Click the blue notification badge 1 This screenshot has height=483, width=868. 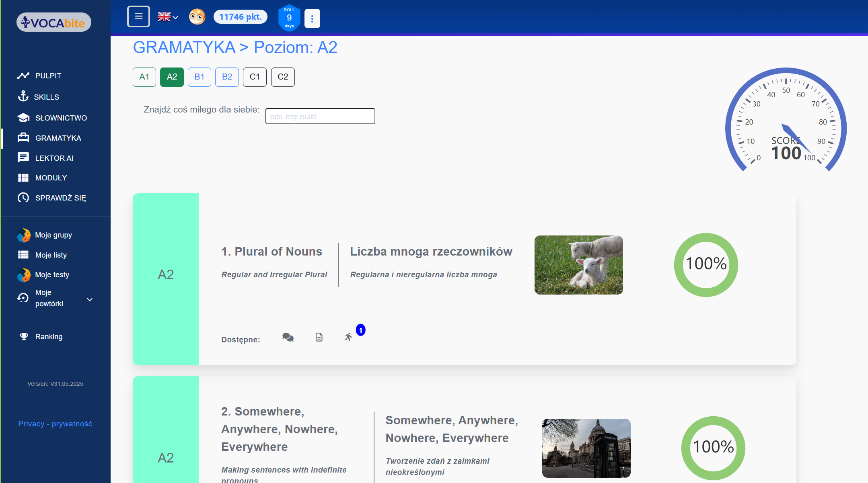pos(361,330)
